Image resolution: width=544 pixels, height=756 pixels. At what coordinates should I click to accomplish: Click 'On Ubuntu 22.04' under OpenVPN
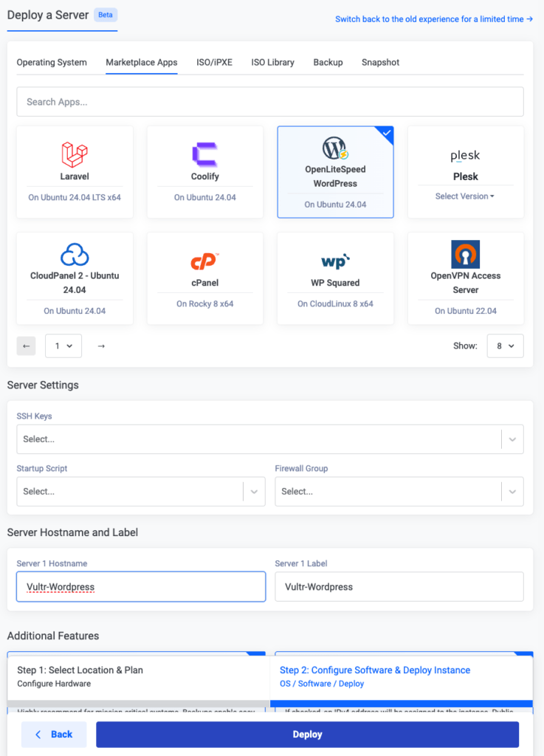[466, 311]
